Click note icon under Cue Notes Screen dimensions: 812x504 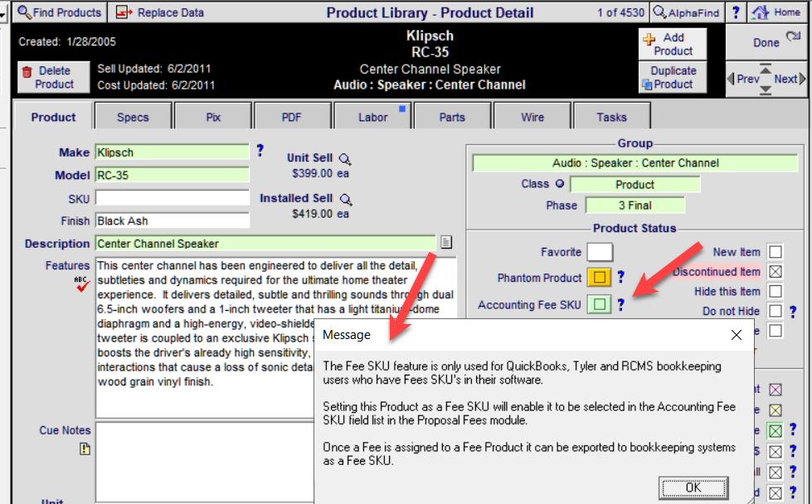click(85, 448)
